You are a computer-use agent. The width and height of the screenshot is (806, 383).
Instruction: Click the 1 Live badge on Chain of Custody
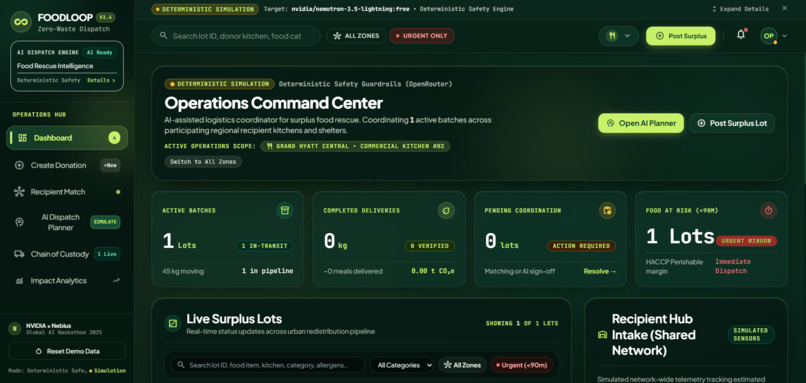[x=107, y=254]
